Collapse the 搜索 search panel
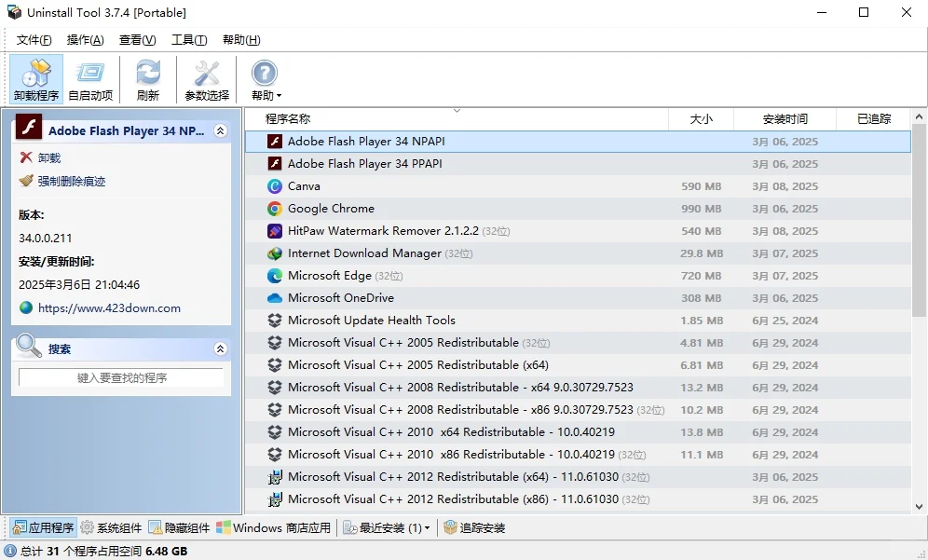Image resolution: width=928 pixels, height=560 pixels. click(220, 348)
